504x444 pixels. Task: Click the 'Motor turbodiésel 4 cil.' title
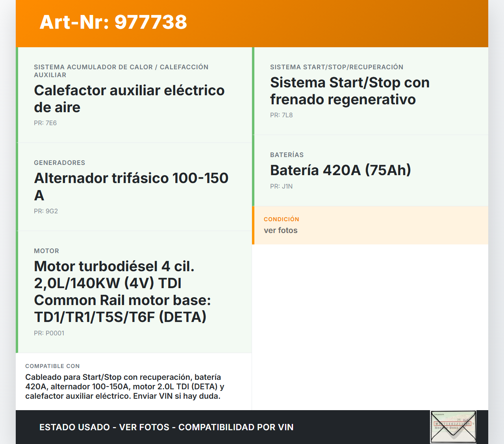tap(122, 292)
